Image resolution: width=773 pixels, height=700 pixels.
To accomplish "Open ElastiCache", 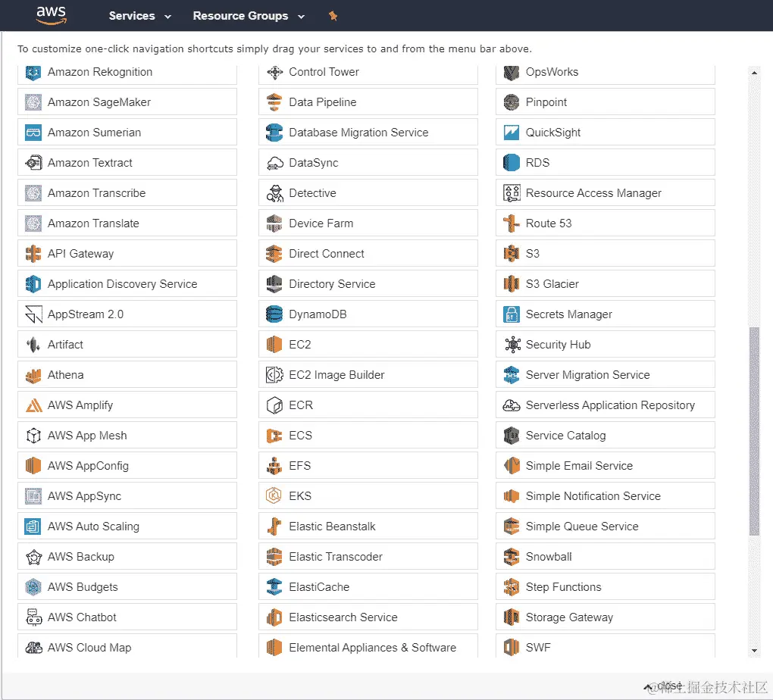I will click(368, 587).
